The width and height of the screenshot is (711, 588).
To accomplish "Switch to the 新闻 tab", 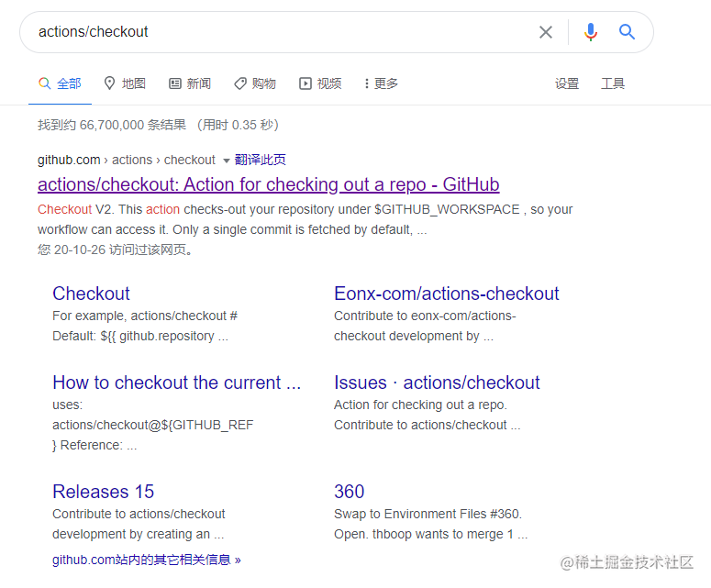I will (190, 83).
